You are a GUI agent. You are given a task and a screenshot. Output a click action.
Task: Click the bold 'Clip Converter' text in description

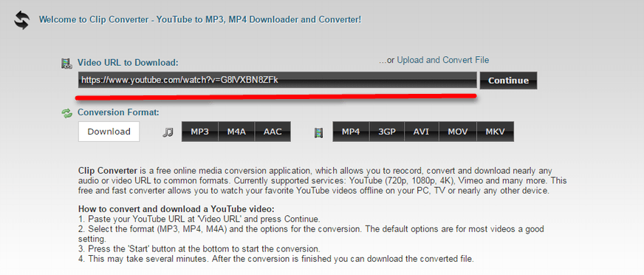(x=108, y=171)
